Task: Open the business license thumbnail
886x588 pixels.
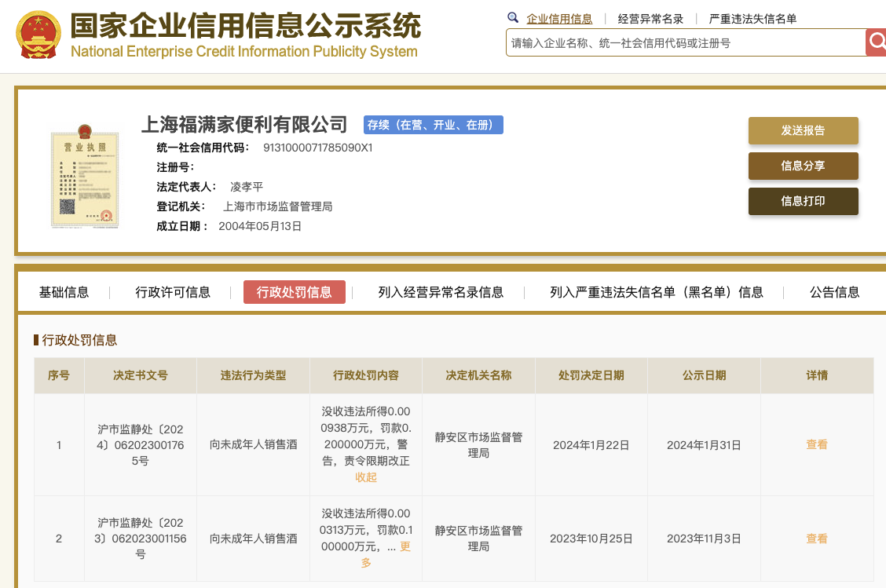Action: pyautogui.click(x=85, y=176)
